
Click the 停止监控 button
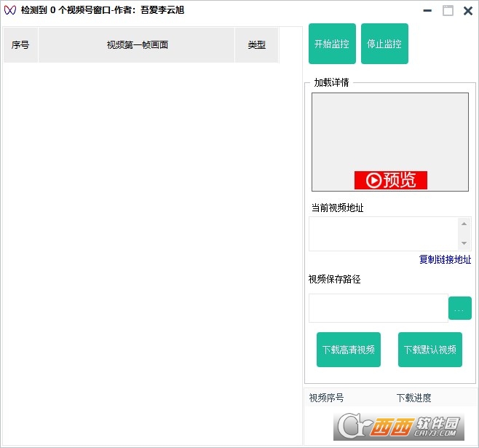(x=384, y=44)
